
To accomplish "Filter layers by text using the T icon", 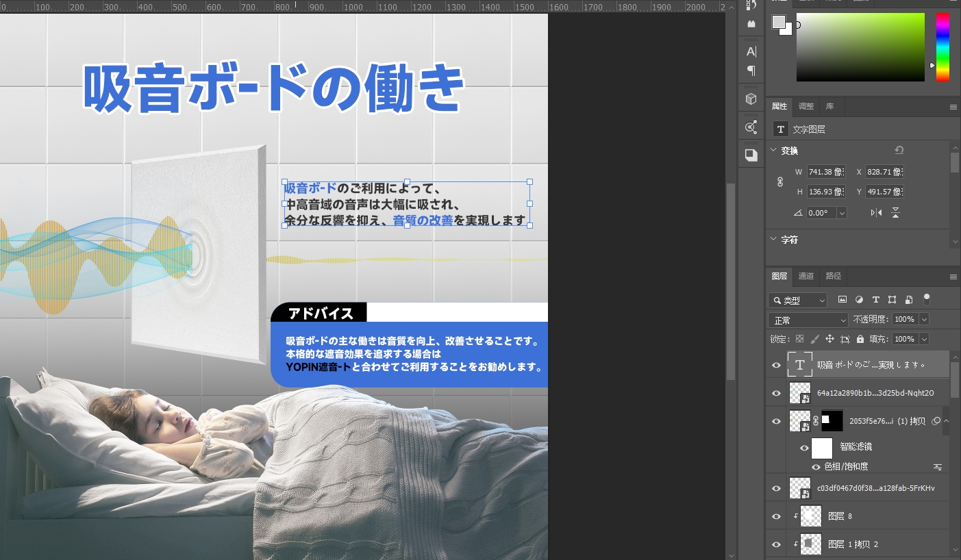I will coord(876,300).
